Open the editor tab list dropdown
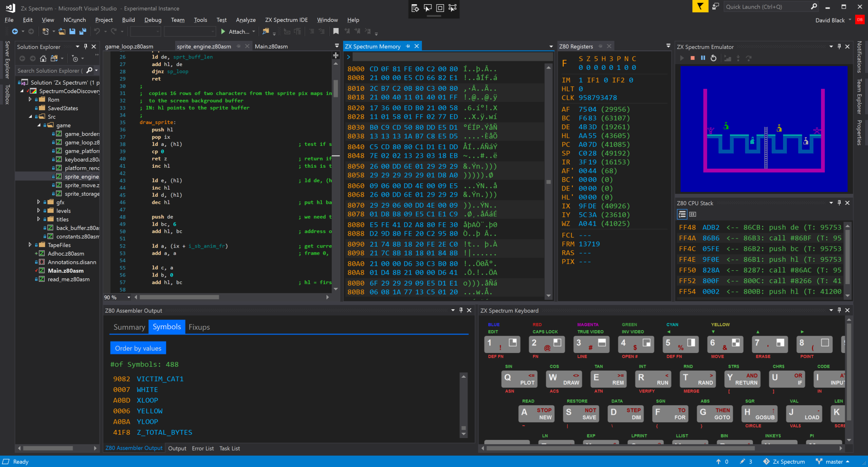Image resolution: width=868 pixels, height=467 pixels. coord(336,46)
